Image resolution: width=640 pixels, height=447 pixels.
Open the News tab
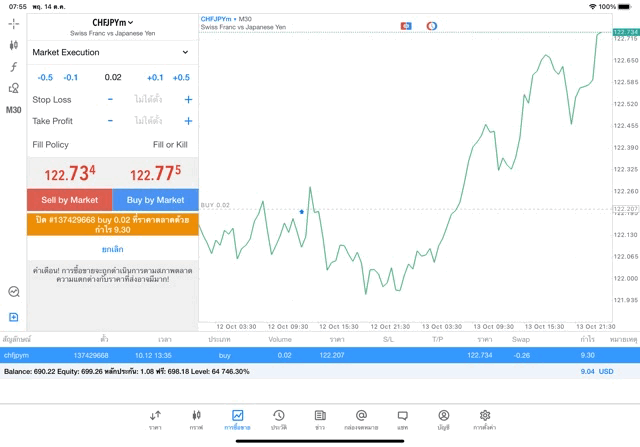click(320, 420)
